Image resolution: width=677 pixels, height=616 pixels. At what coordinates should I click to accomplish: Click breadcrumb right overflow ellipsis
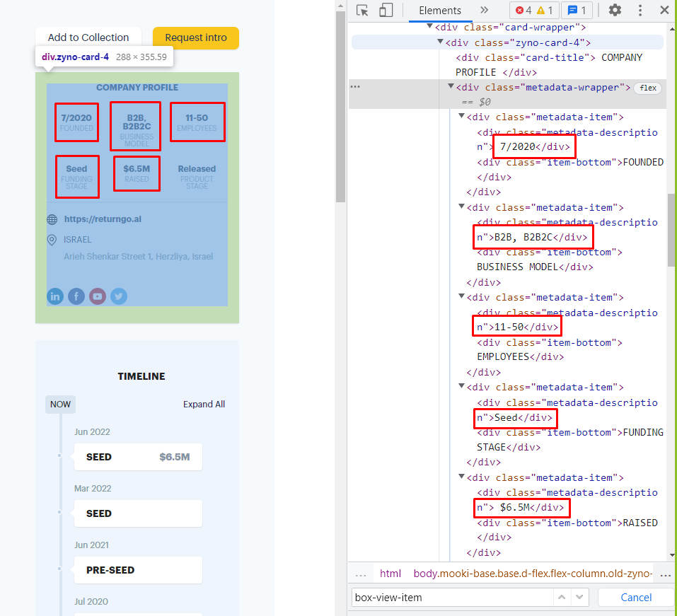pyautogui.click(x=666, y=575)
